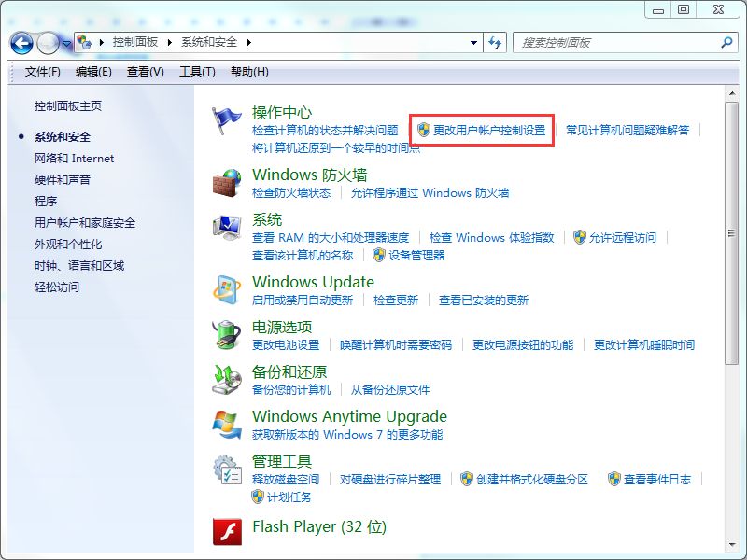Image resolution: width=747 pixels, height=560 pixels.
Task: Open the recent pages dropdown beside forward button
Action: [x=66, y=43]
